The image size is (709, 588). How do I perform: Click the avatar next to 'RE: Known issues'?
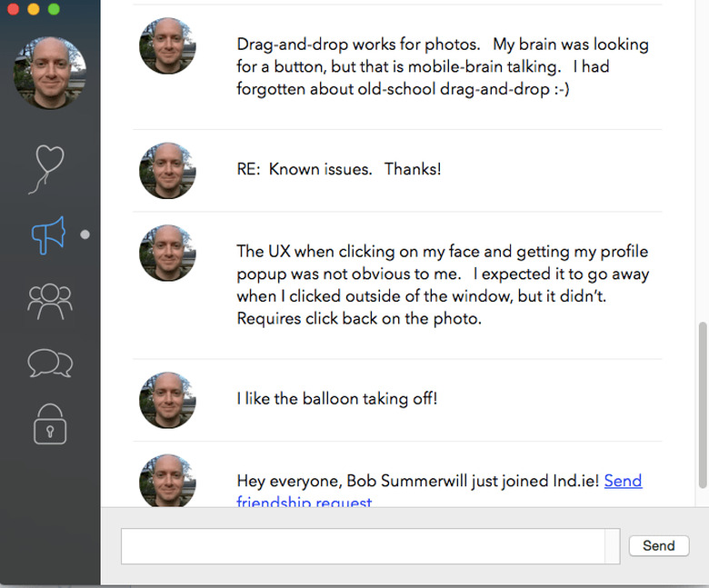click(167, 170)
